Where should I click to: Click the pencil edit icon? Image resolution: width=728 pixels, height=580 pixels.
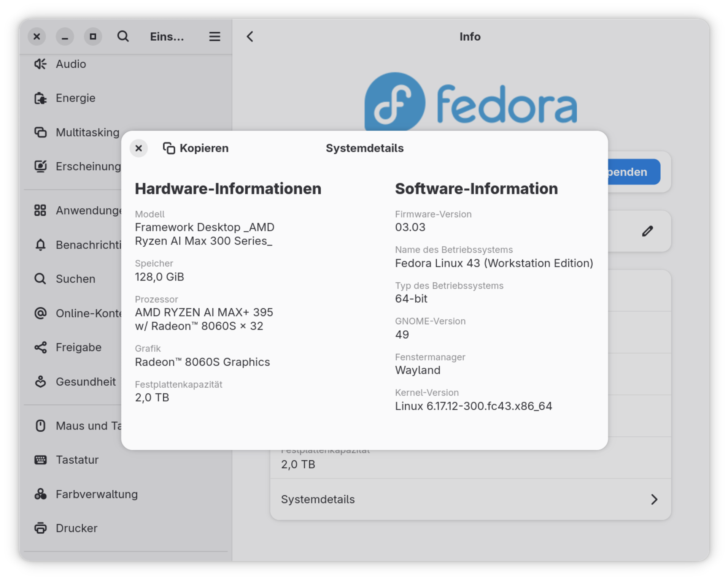coord(647,231)
